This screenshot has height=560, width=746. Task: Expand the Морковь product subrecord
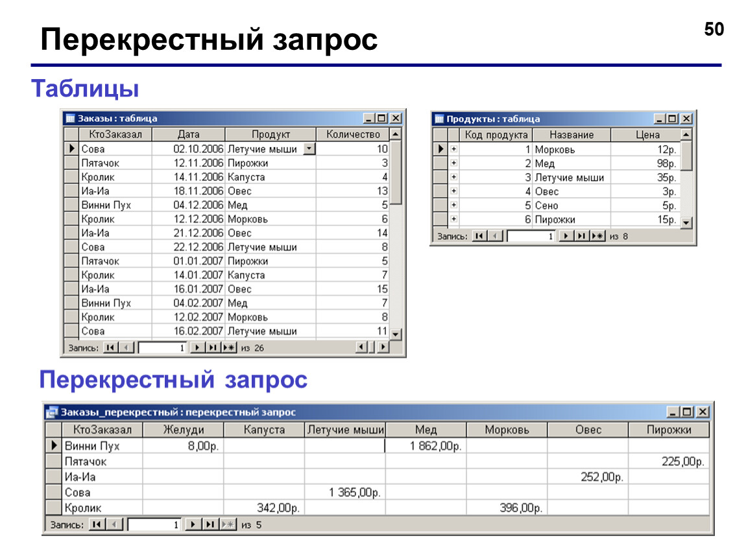454,149
